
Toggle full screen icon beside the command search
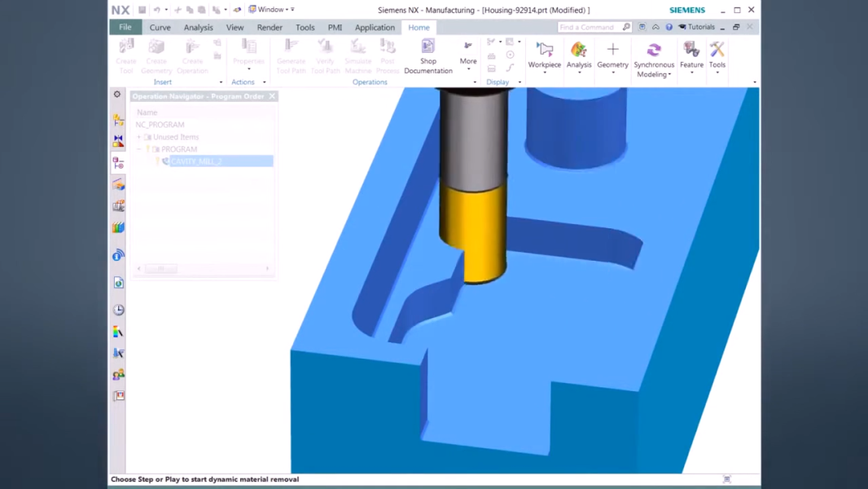click(642, 27)
